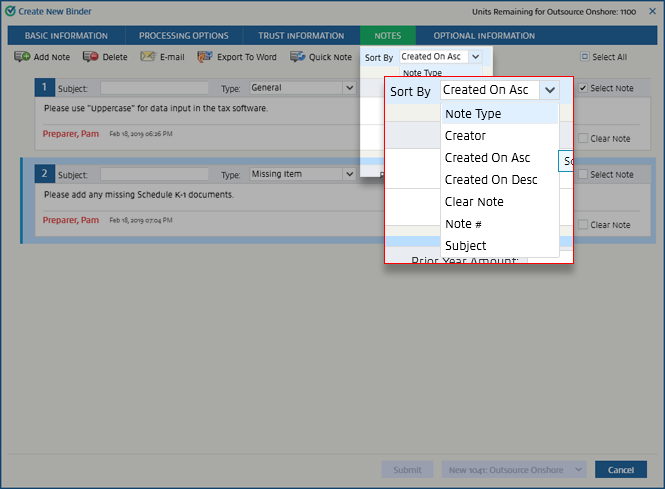Viewport: 665px width, 489px height.
Task: Check Clear Note for note 2
Action: 583,225
